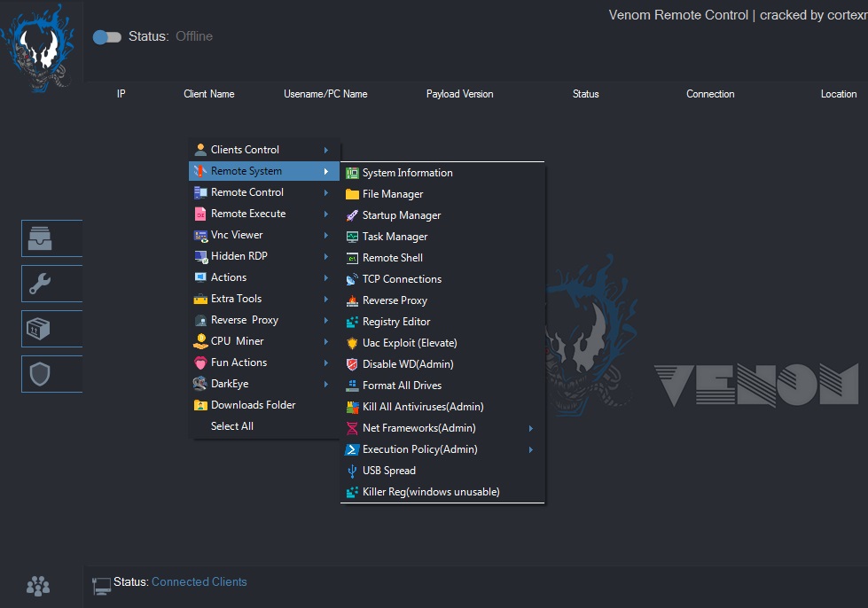This screenshot has width=868, height=608.
Task: Sort by the Connection column header
Action: [x=710, y=94]
